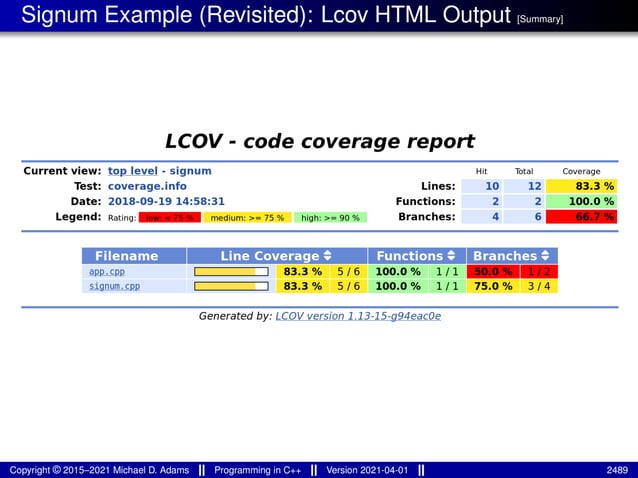The image size is (638, 478).
Task: Click the Lines total value 12
Action: point(524,186)
